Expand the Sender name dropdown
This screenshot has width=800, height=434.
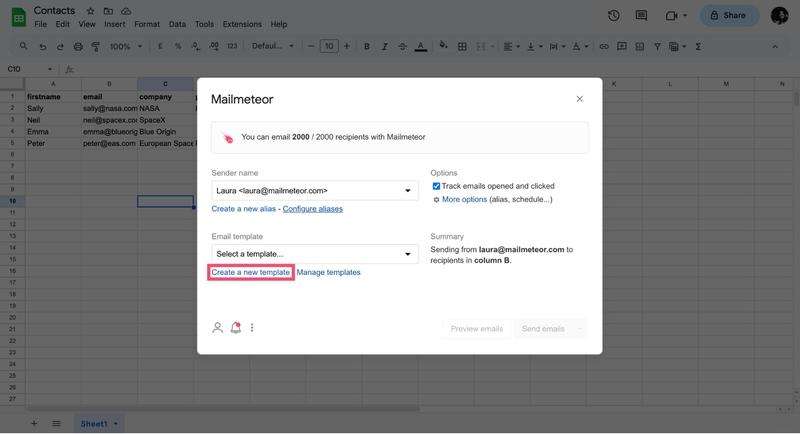click(315, 190)
